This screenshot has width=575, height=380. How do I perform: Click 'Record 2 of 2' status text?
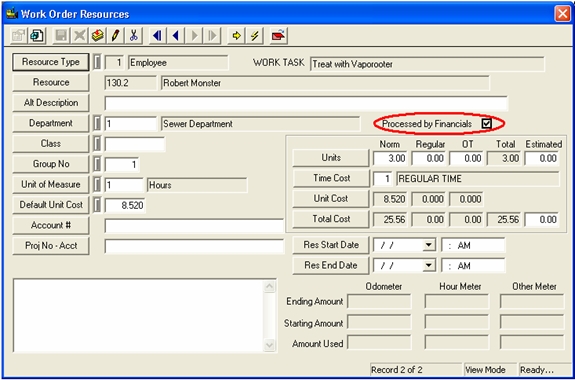pos(398,370)
